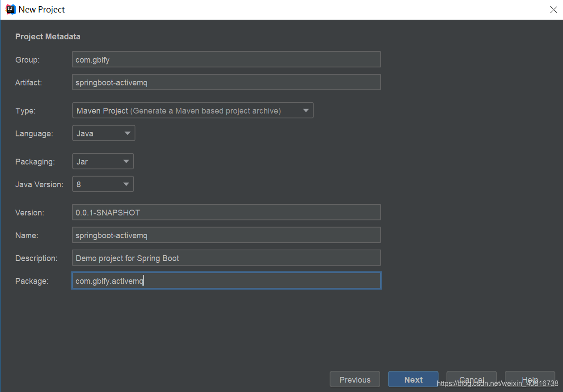Image resolution: width=563 pixels, height=392 pixels.
Task: Proceed with the Next button
Action: point(413,379)
